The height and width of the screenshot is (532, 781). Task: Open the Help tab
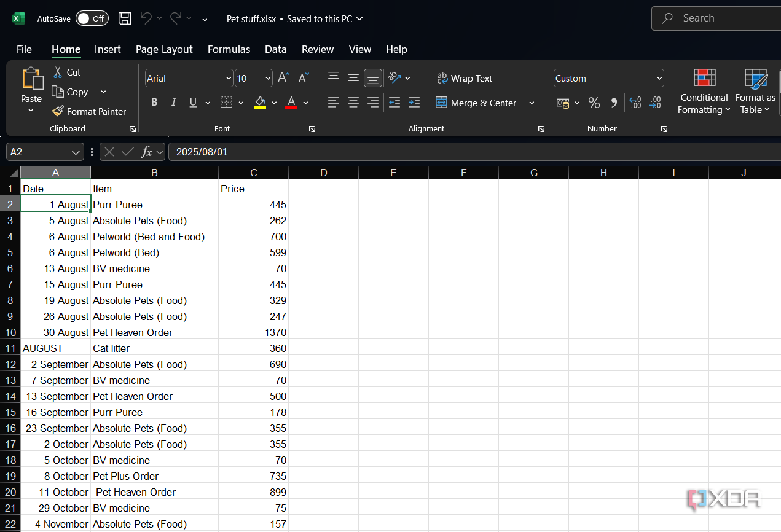pos(396,49)
